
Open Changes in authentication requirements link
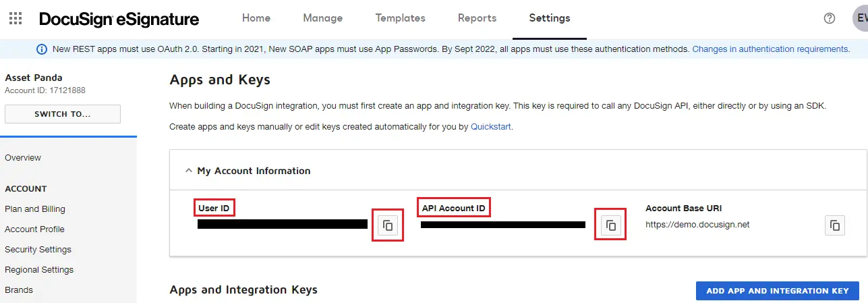(770, 49)
